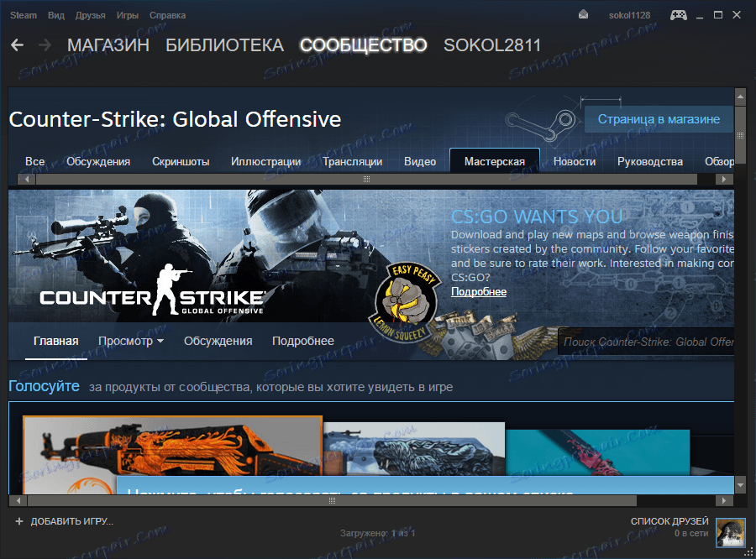Image resolution: width=756 pixels, height=559 pixels.
Task: Go to МАГАЗИН section
Action: [108, 45]
